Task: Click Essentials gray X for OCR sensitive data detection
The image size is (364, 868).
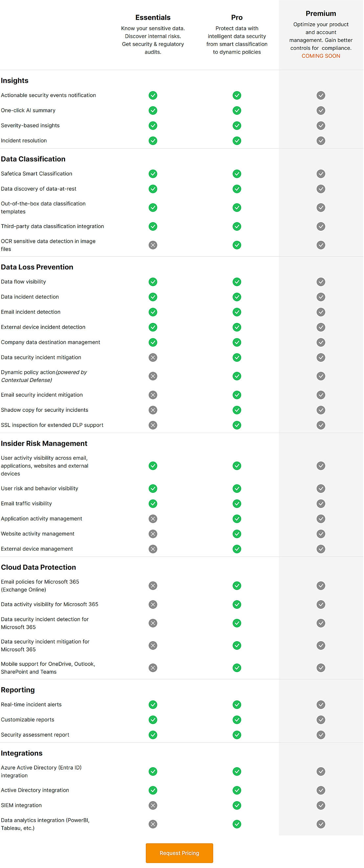Action: point(153,245)
